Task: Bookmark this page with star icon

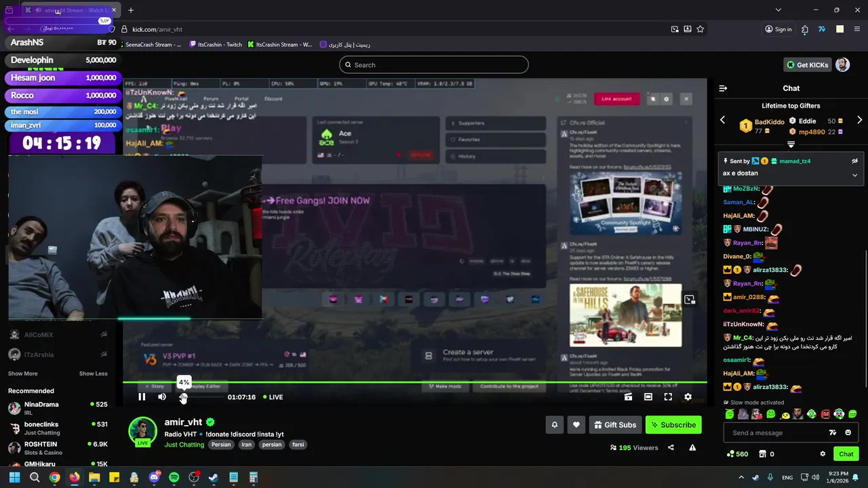Action: pos(700,29)
